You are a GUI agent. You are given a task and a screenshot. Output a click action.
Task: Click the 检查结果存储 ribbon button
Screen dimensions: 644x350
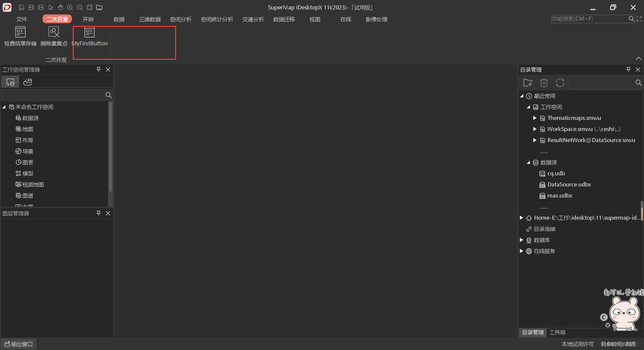coord(20,37)
